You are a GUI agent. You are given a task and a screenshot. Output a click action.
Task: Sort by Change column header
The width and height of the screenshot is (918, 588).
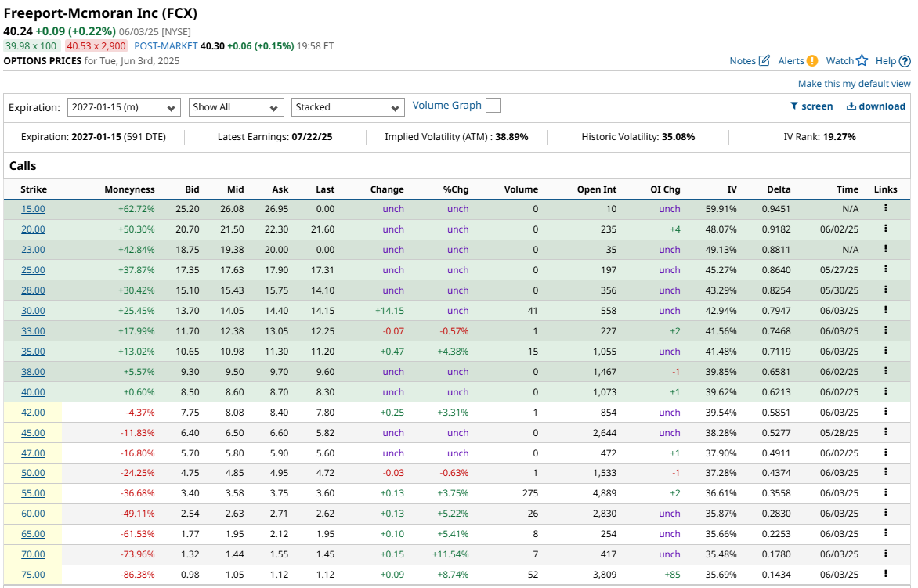(387, 189)
